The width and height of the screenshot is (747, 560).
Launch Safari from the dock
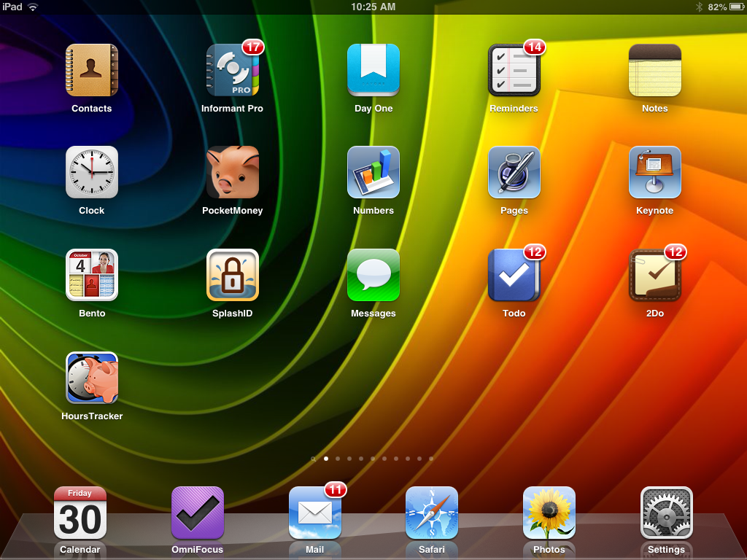coord(432,513)
